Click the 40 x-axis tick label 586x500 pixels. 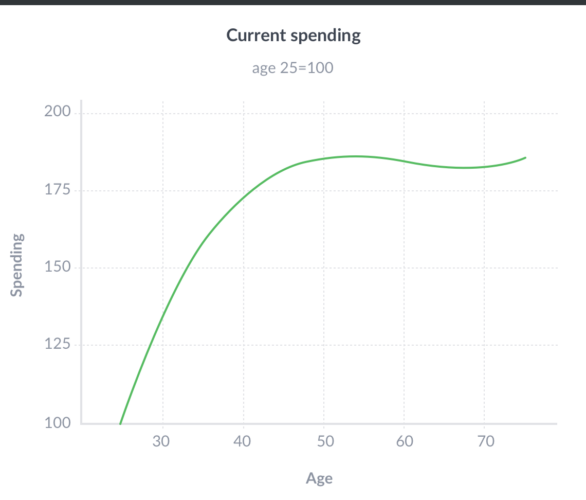pyautogui.click(x=242, y=441)
